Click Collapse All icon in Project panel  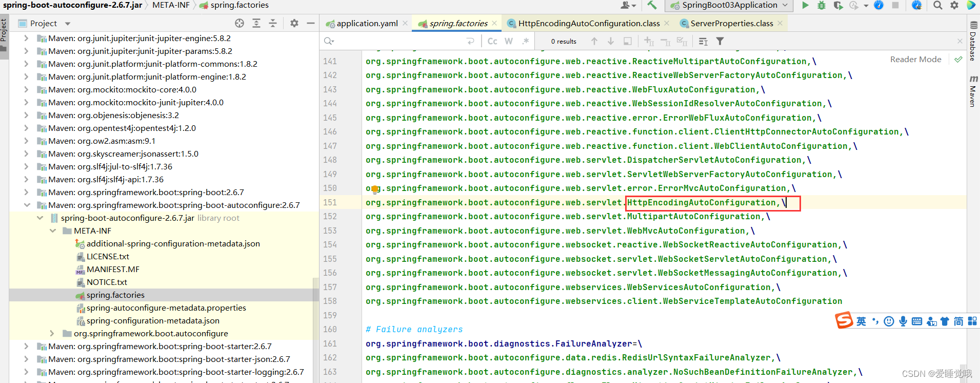[x=273, y=23]
